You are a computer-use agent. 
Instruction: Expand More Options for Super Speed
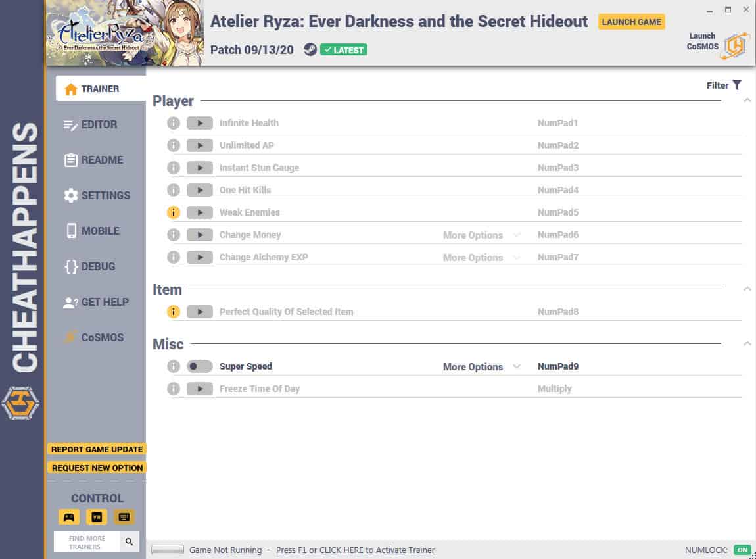pyautogui.click(x=482, y=366)
